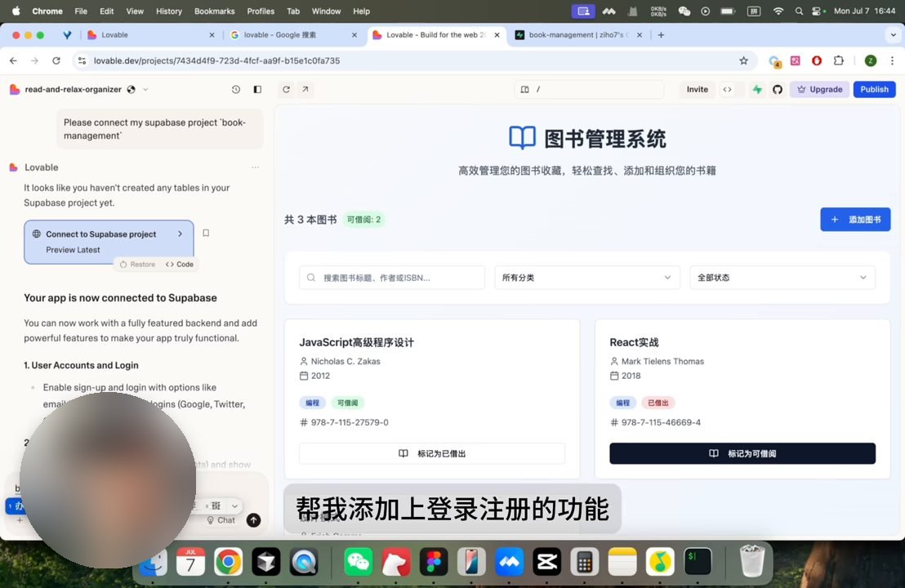Open the Profiles menu

pos(261,11)
